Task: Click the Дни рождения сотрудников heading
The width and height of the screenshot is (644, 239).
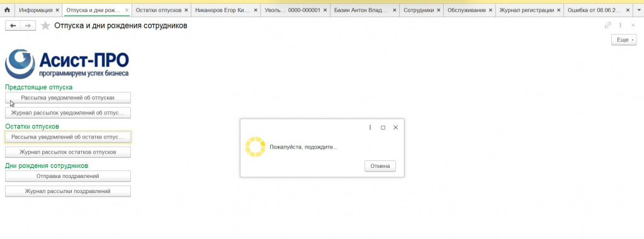Action: coord(47,166)
